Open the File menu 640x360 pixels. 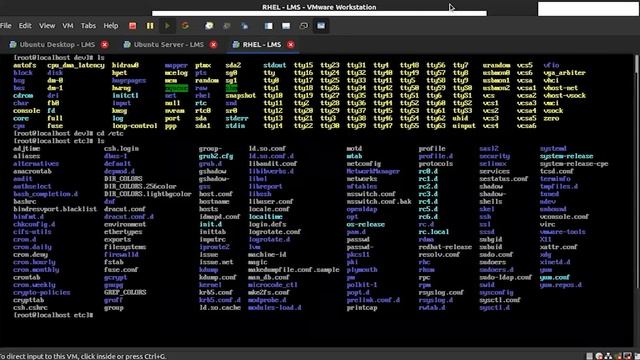click(6, 25)
